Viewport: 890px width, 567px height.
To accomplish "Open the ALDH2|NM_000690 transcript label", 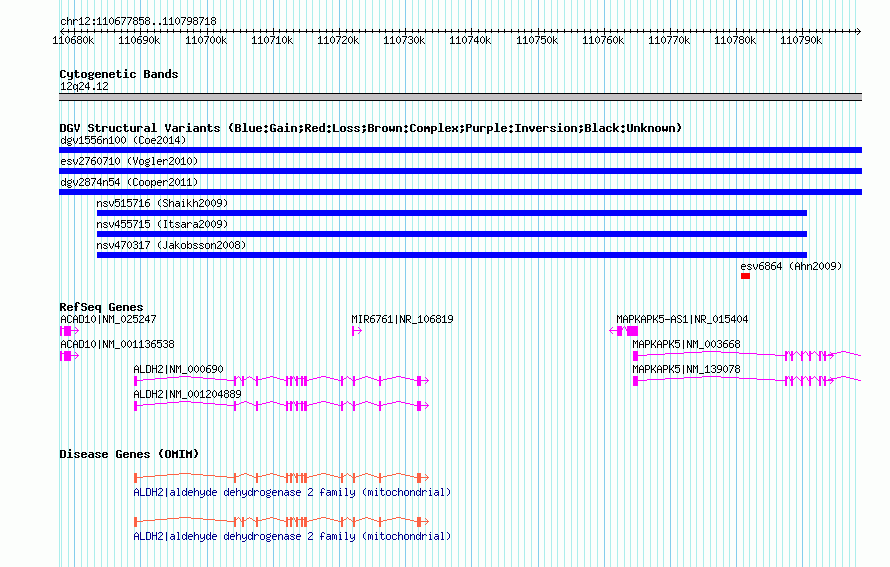I will click(x=178, y=369).
